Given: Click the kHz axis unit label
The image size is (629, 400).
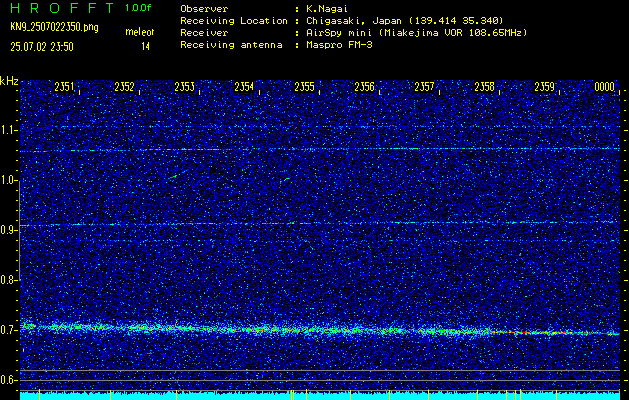Looking at the screenshot, I should tap(9, 81).
